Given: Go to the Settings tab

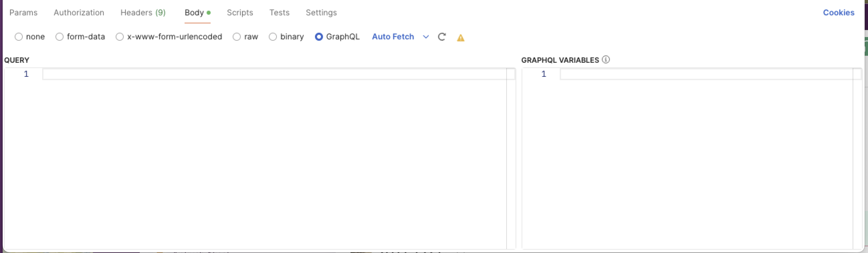Looking at the screenshot, I should 321,13.
